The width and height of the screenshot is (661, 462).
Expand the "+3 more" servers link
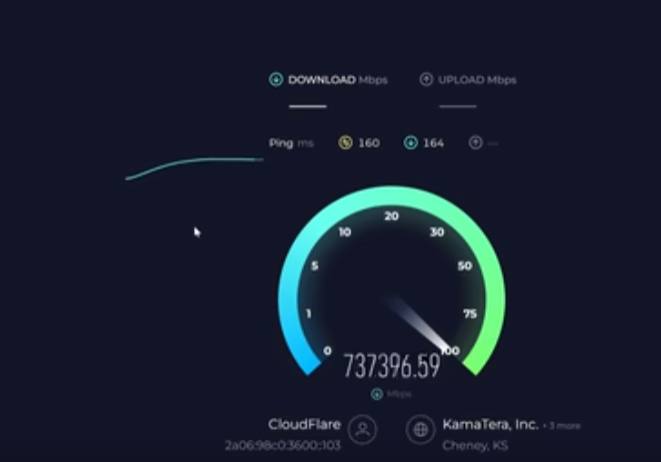click(562, 426)
